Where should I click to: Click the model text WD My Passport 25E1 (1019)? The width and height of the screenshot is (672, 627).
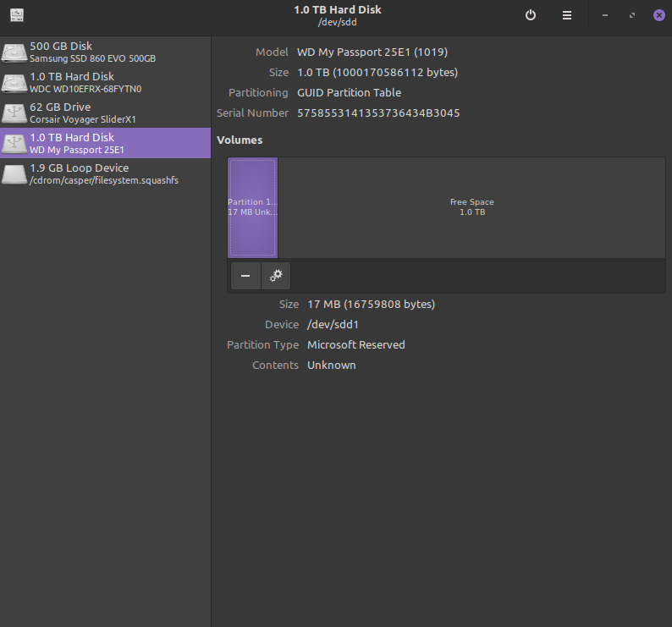point(372,52)
